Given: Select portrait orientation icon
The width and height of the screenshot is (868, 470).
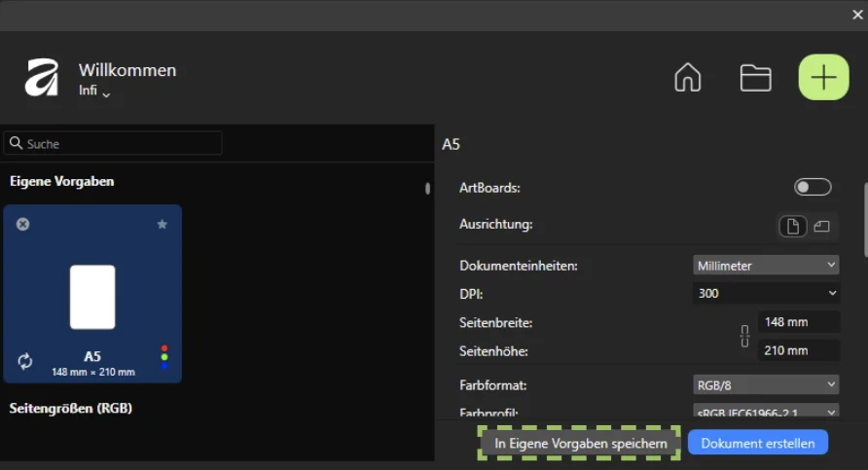Looking at the screenshot, I should [793, 227].
